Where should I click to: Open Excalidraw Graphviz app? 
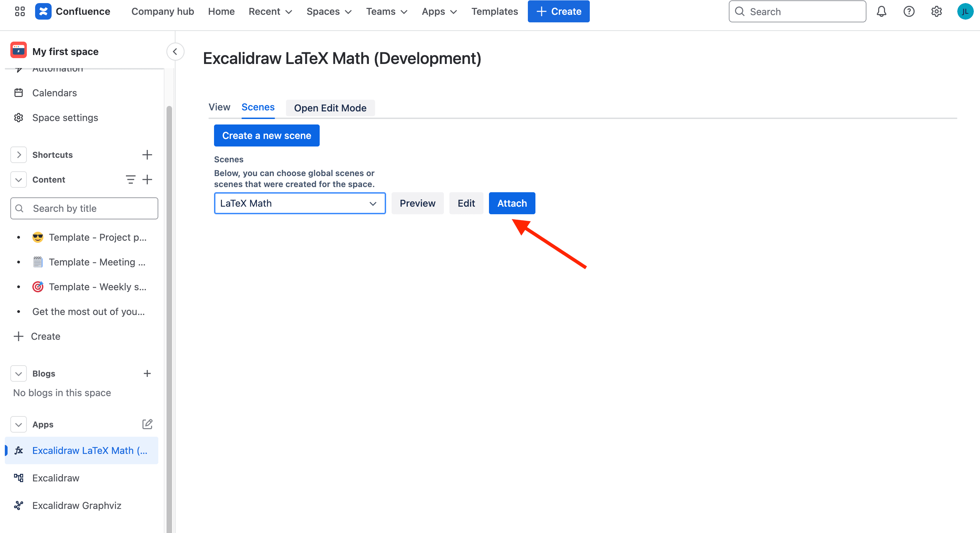tap(77, 505)
